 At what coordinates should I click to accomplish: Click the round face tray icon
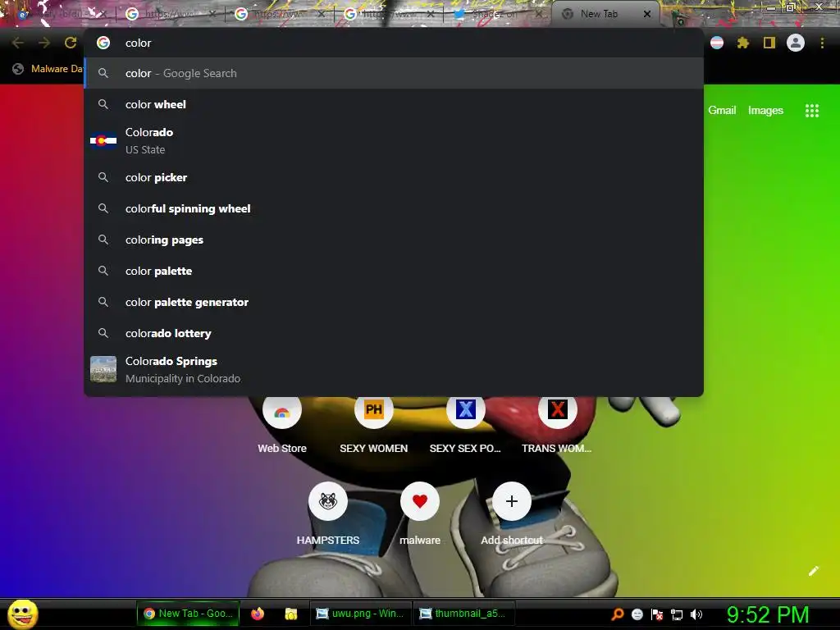pyautogui.click(x=637, y=614)
